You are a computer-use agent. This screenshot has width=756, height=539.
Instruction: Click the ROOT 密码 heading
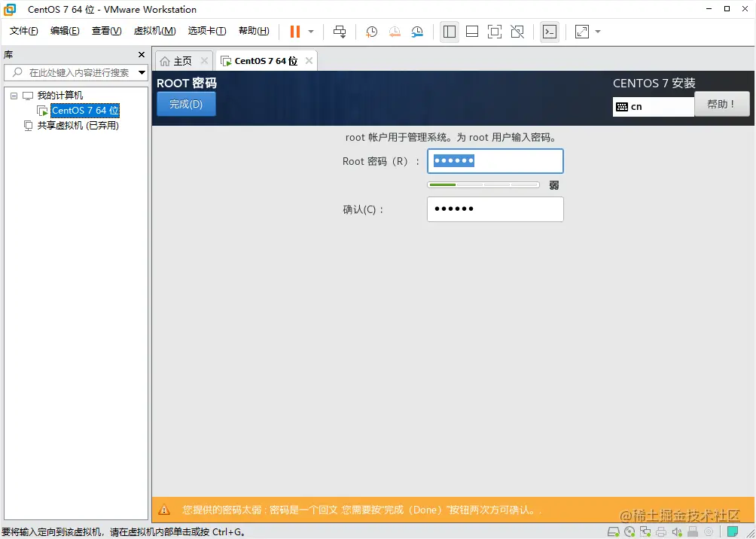(x=187, y=83)
